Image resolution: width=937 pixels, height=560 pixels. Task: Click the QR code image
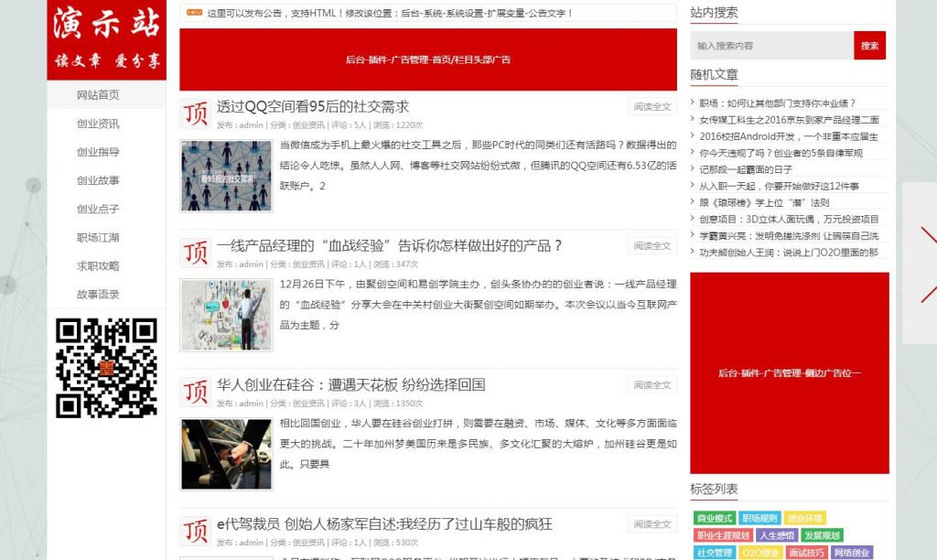(x=106, y=368)
